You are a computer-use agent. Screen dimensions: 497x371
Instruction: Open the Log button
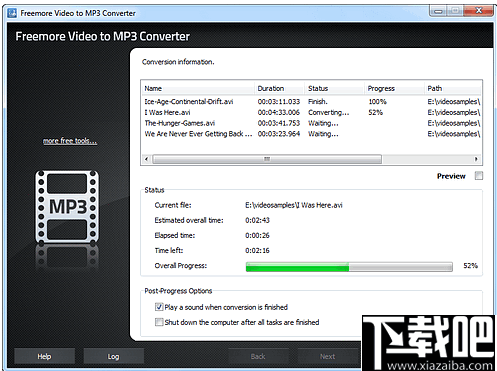(x=113, y=356)
